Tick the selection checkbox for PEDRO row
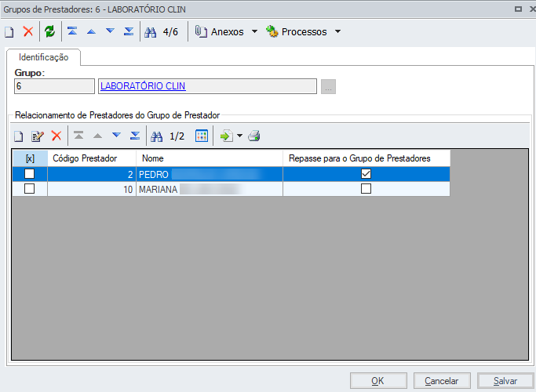Image resolution: width=536 pixels, height=392 pixels. [29, 174]
